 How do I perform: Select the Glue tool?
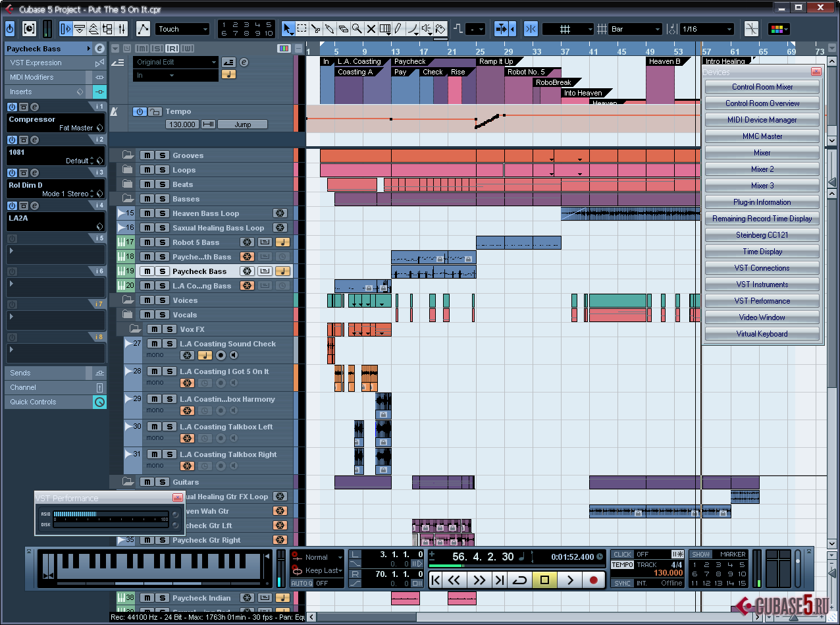[329, 29]
